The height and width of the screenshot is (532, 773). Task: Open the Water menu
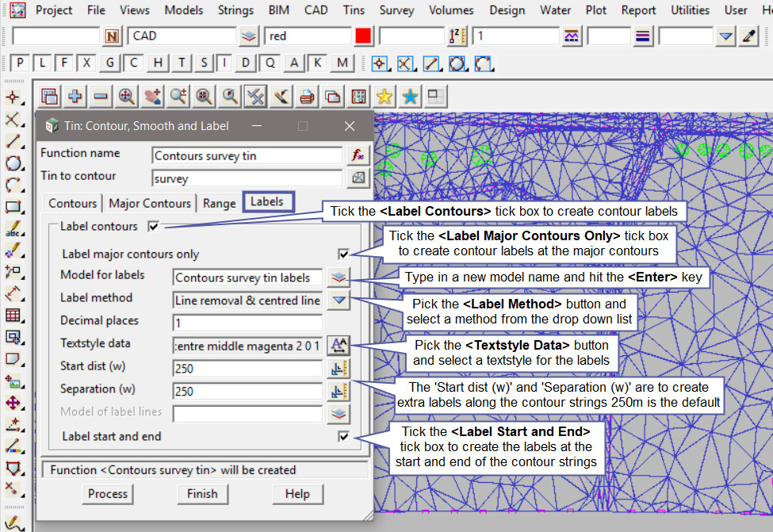pos(555,10)
